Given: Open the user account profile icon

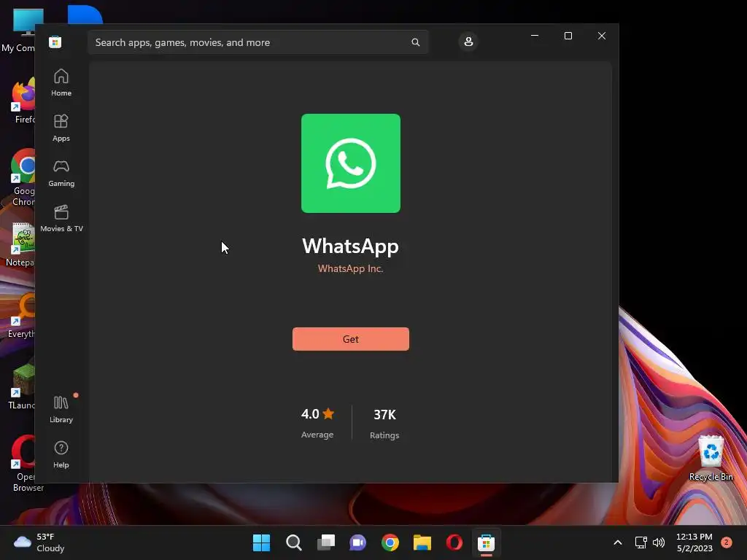Looking at the screenshot, I should point(468,42).
